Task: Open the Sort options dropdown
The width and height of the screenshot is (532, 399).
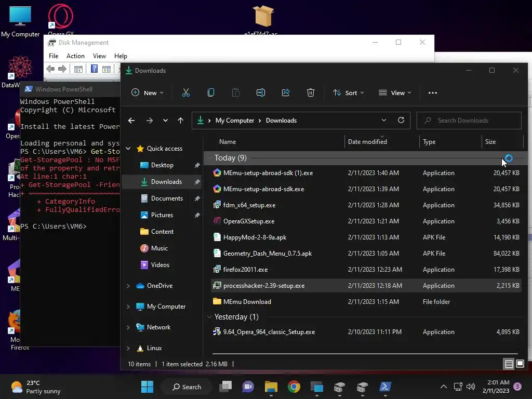Action: click(348, 92)
